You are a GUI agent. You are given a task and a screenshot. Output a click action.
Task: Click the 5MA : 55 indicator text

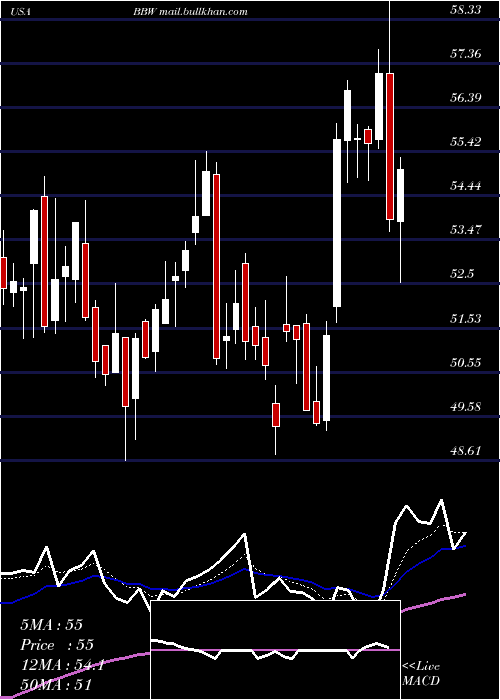click(51, 625)
